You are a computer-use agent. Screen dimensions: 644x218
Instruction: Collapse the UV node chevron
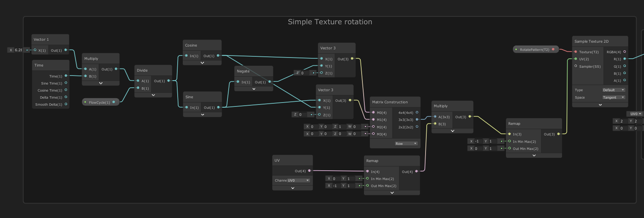coord(293,188)
